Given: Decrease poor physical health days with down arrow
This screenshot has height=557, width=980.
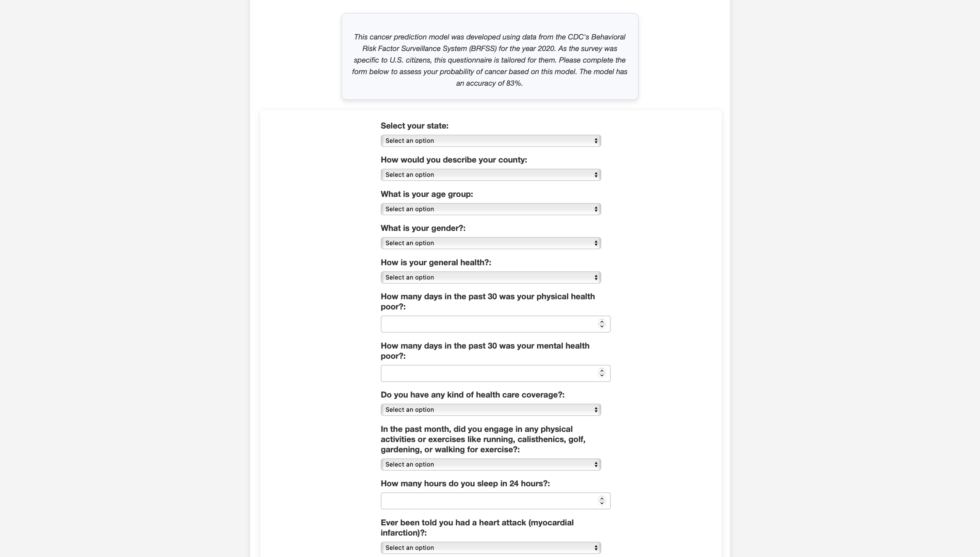Looking at the screenshot, I should [x=602, y=327].
